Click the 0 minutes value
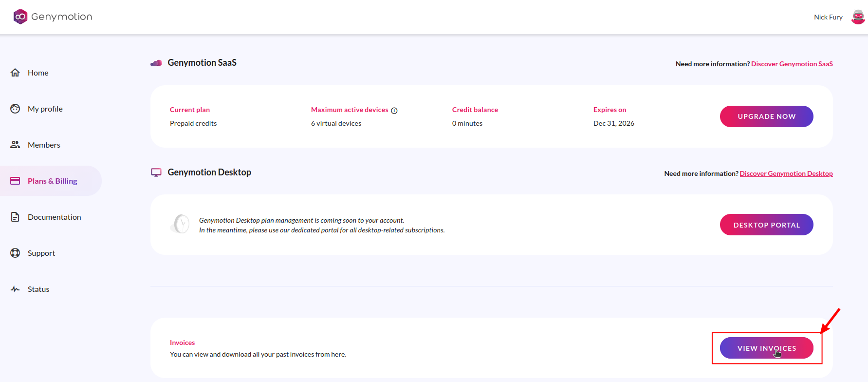 tap(467, 123)
